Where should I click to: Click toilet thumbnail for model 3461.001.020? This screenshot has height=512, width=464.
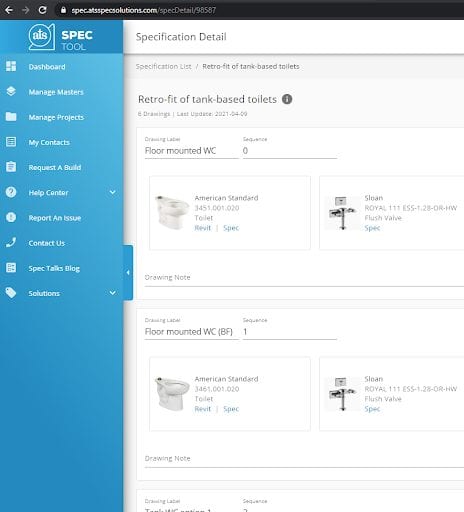coord(172,394)
